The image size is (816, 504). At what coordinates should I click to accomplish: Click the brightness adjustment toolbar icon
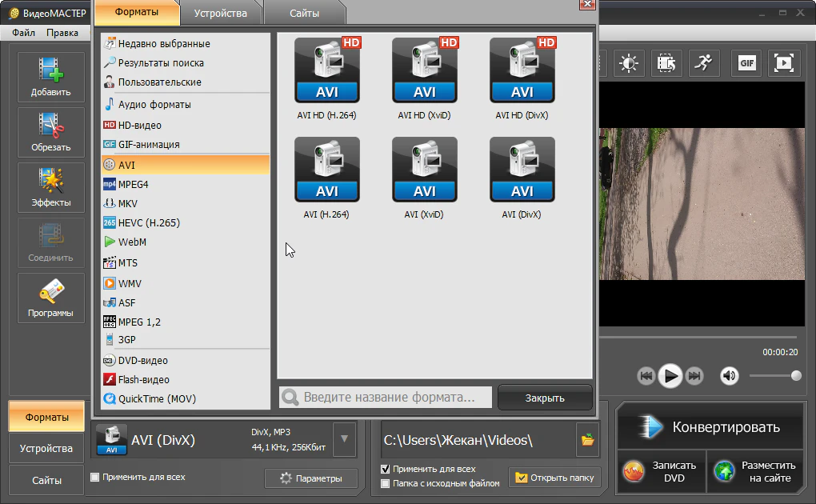[x=630, y=63]
